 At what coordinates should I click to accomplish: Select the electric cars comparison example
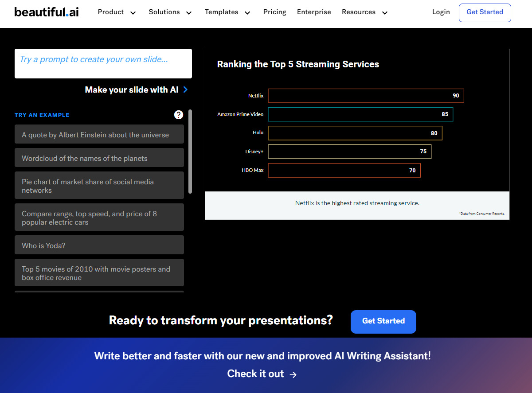99,217
